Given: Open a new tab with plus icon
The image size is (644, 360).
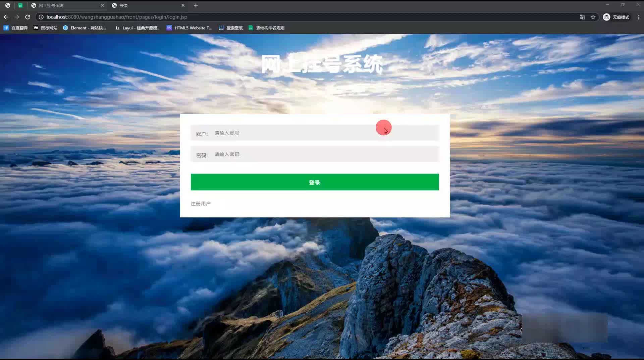Looking at the screenshot, I should pyautogui.click(x=196, y=5).
